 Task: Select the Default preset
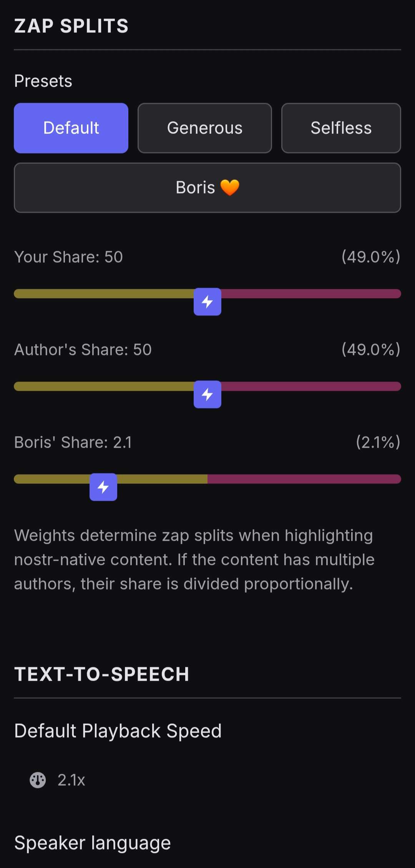pos(71,128)
